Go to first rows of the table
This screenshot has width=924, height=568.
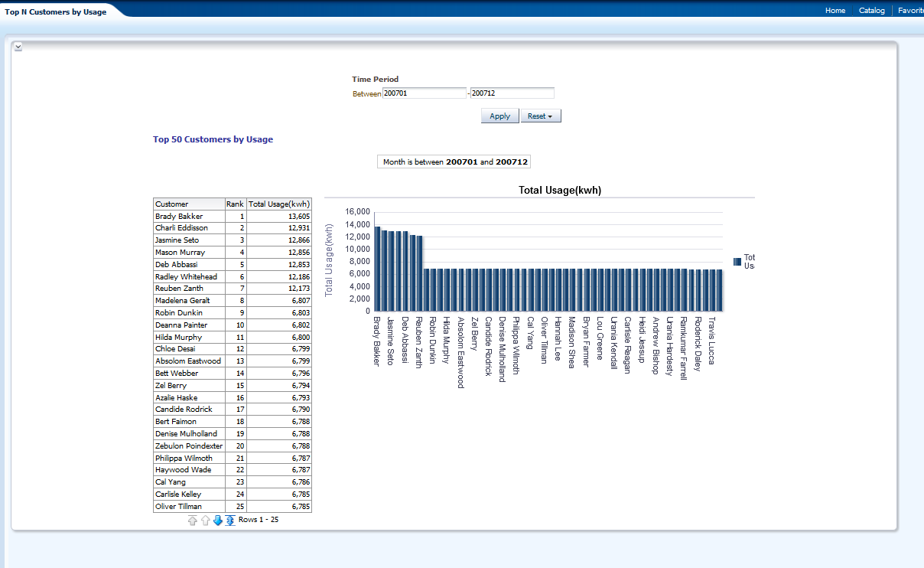(193, 521)
